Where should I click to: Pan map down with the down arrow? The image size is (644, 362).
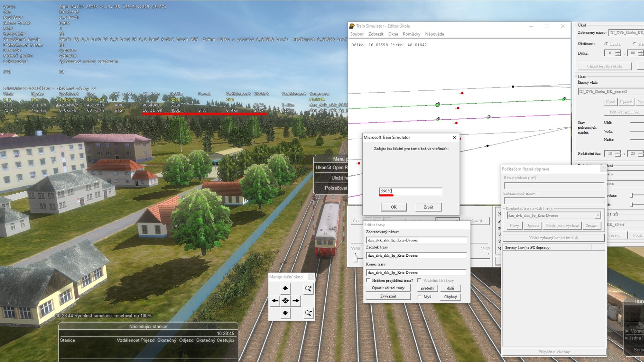285,313
